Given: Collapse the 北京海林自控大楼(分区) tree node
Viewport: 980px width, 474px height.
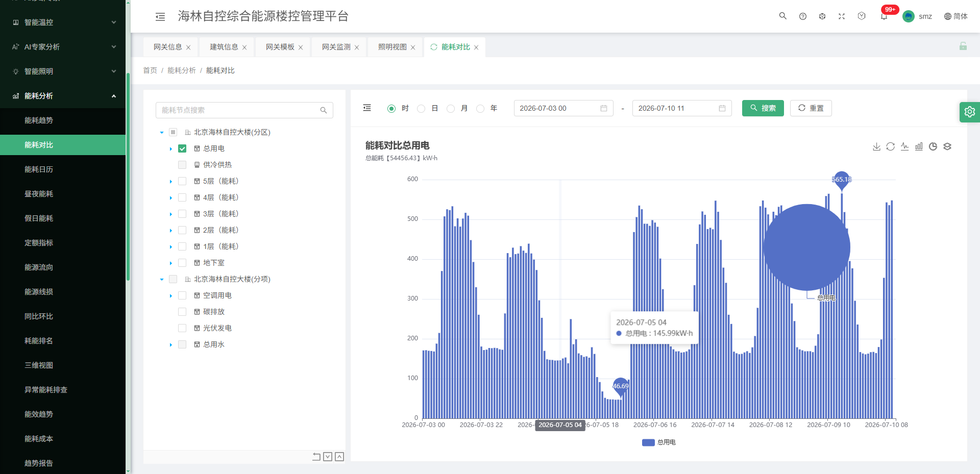Looking at the screenshot, I should click(162, 132).
